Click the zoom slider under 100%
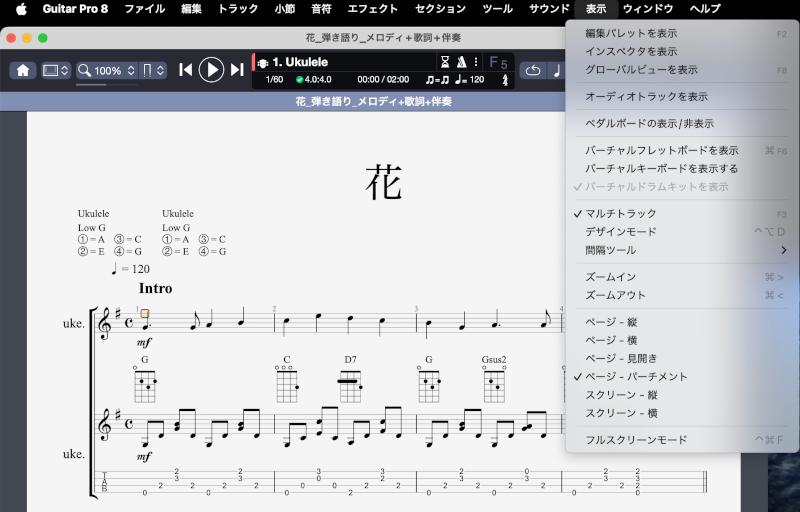This screenshot has width=800, height=512. [x=107, y=85]
